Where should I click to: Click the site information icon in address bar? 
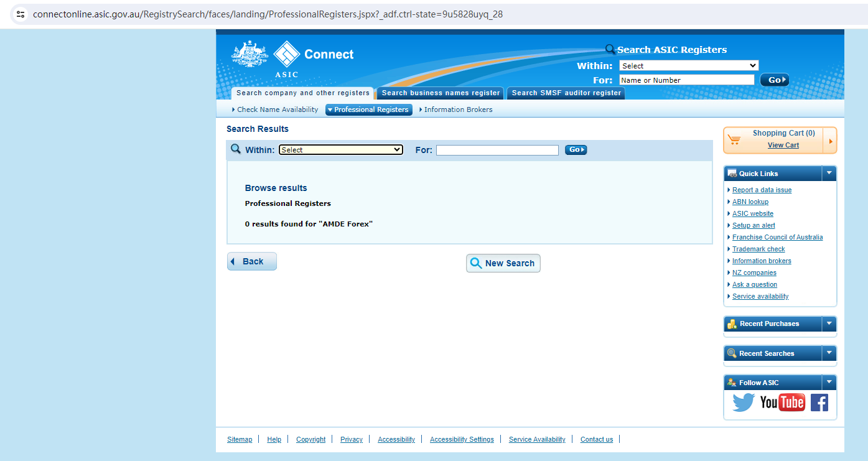pyautogui.click(x=21, y=14)
